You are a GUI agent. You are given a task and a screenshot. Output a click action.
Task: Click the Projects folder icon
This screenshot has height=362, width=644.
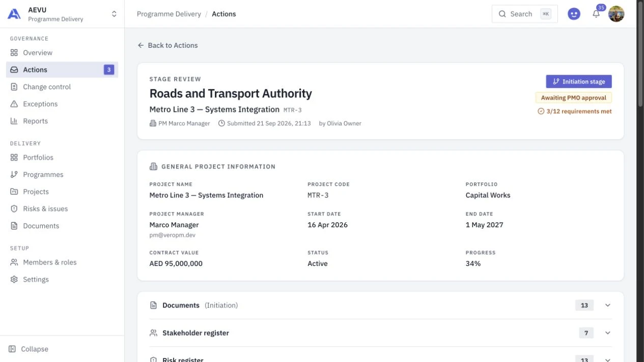click(14, 192)
